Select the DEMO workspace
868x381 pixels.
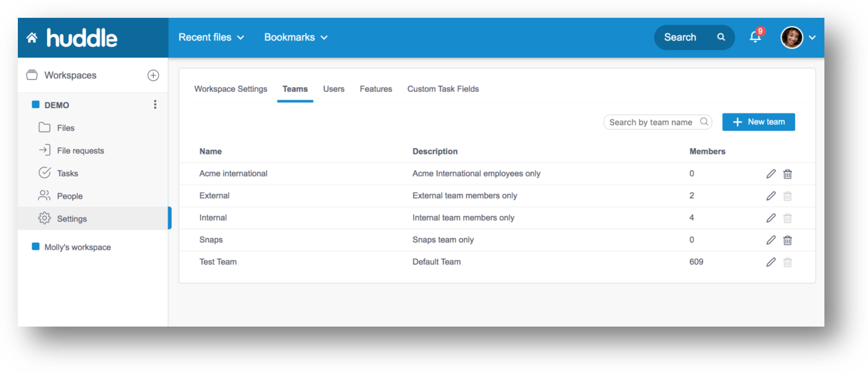coord(56,105)
